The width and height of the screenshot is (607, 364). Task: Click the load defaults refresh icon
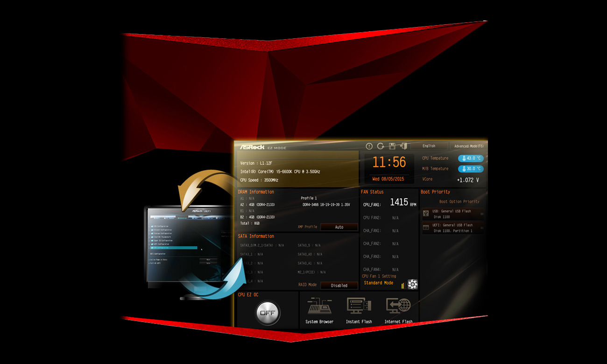point(381,146)
